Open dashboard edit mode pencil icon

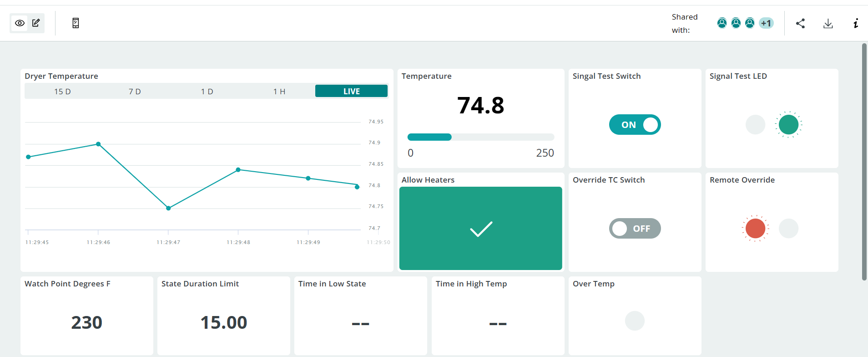(x=36, y=23)
